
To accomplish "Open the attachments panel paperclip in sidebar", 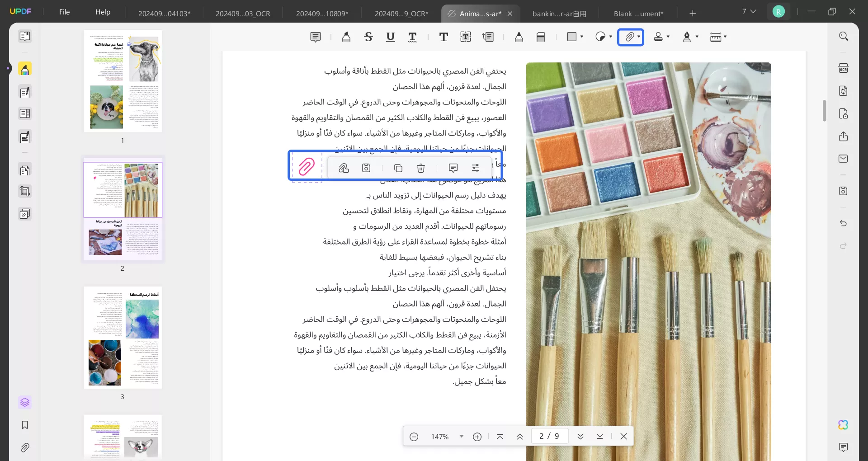I will pos(25,447).
